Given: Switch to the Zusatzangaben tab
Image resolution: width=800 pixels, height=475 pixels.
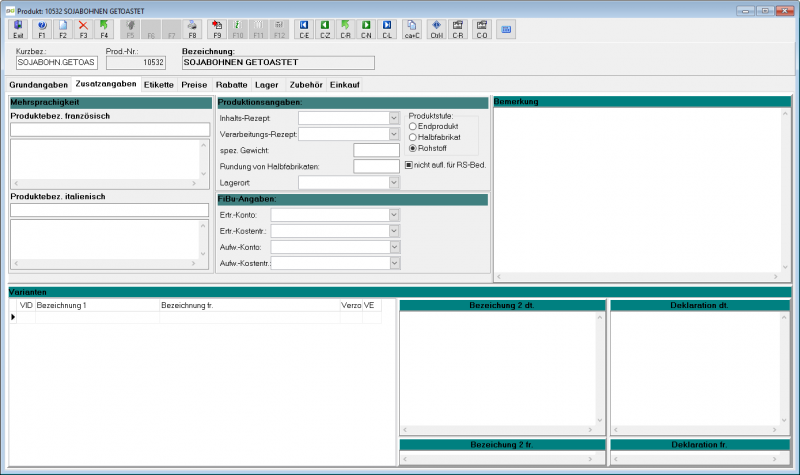Looking at the screenshot, I should (x=106, y=84).
